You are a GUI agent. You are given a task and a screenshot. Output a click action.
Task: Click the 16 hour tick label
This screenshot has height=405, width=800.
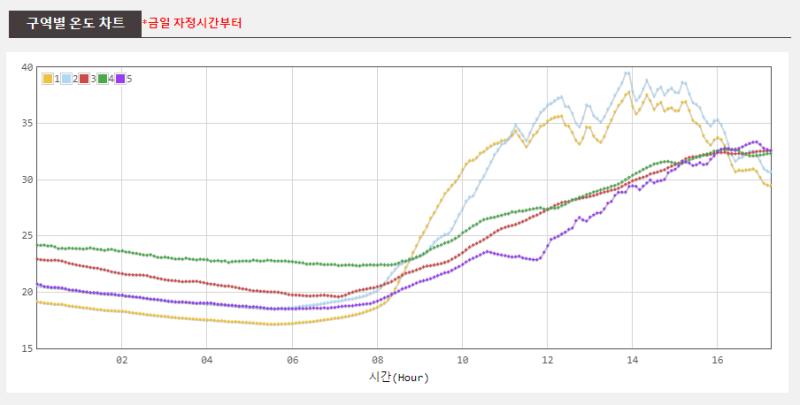(717, 360)
